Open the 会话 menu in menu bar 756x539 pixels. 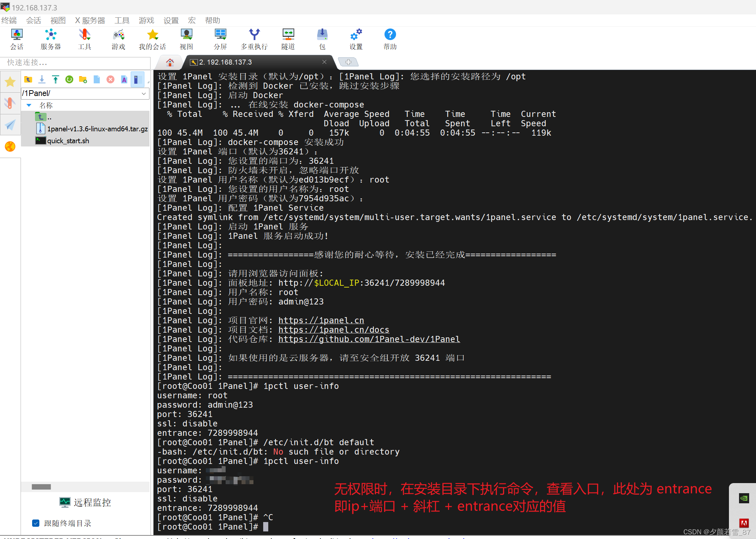pos(34,21)
